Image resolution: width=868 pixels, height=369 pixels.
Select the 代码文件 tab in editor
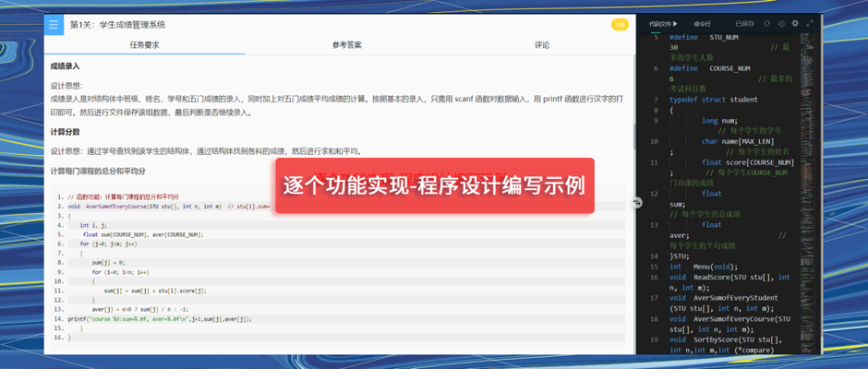click(x=663, y=24)
